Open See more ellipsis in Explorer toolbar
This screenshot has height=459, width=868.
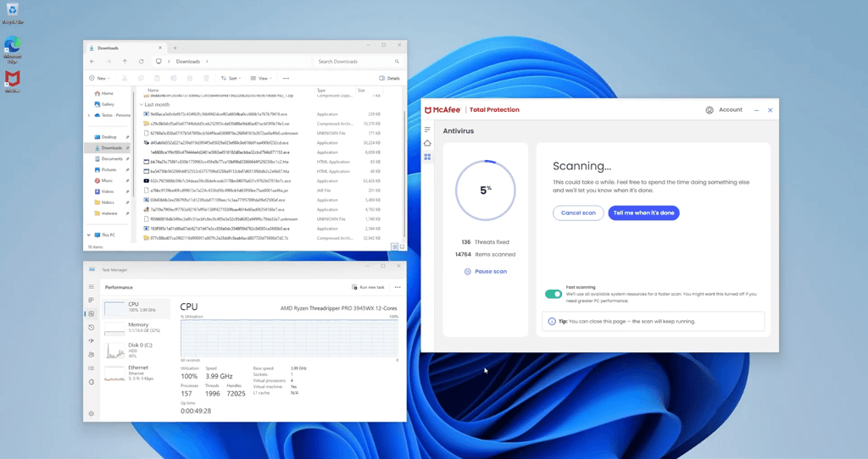click(x=286, y=79)
